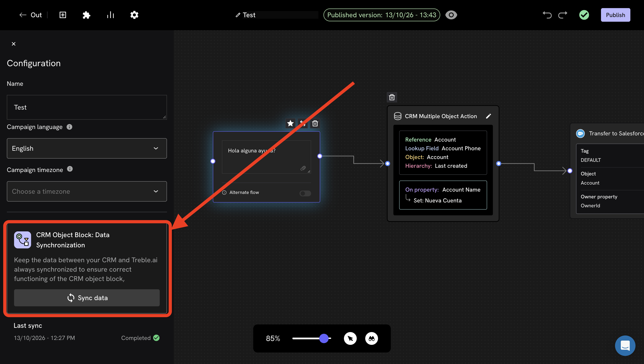
Task: Delete the CRM Multiple Object Action block
Action: (392, 97)
